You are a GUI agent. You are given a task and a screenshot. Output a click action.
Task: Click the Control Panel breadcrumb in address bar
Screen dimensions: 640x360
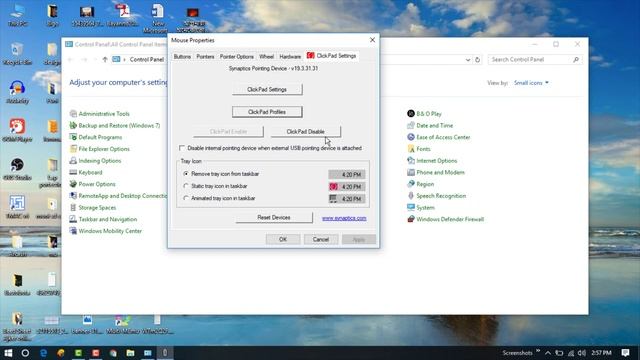tap(147, 60)
